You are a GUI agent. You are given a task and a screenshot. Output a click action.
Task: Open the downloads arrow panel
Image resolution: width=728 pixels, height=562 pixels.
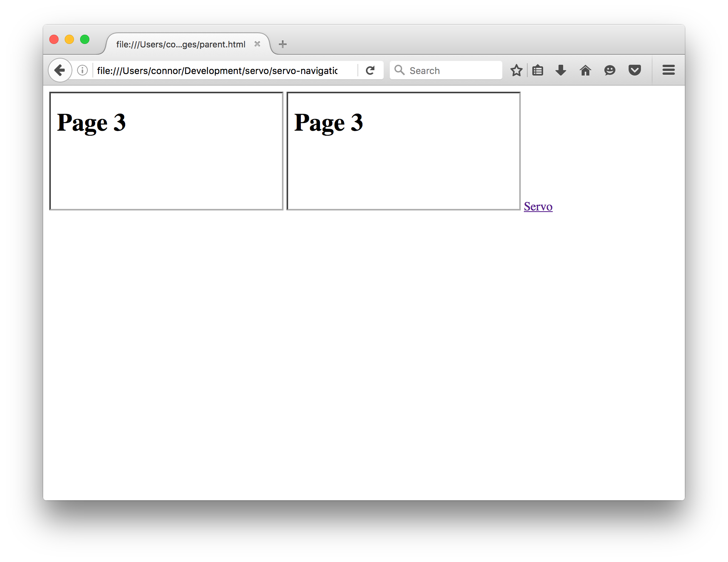coord(561,71)
